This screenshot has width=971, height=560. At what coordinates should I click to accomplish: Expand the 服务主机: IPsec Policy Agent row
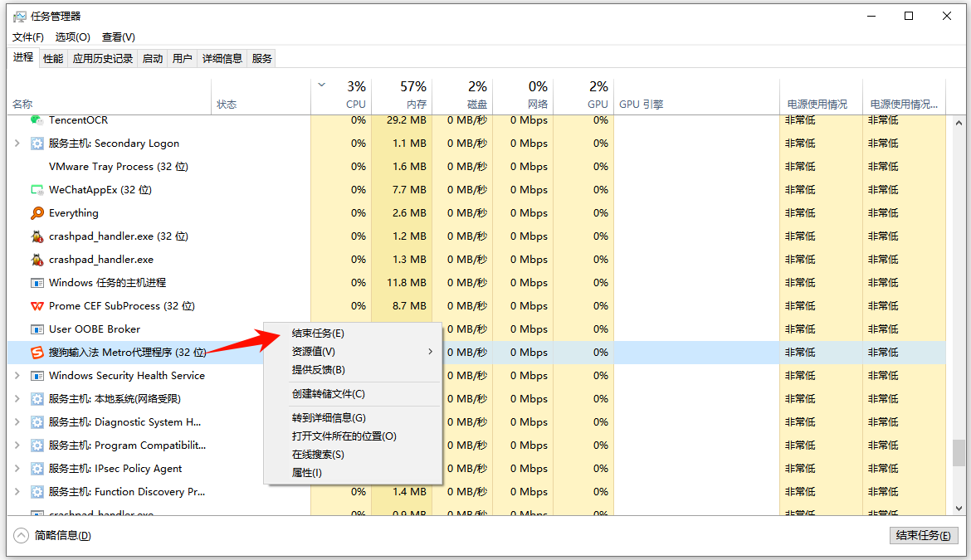coord(17,469)
